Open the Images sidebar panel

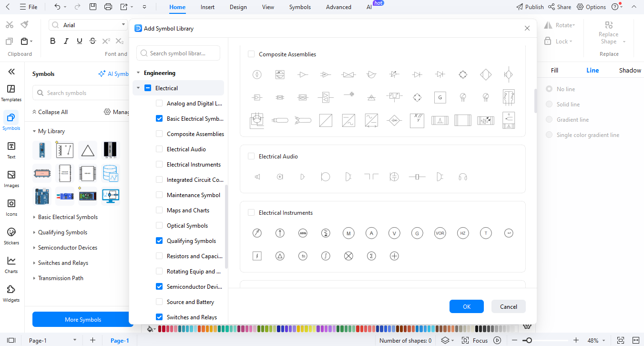[11, 178]
